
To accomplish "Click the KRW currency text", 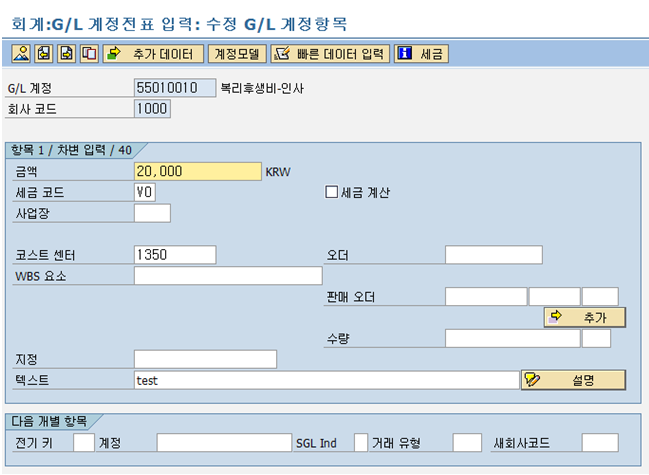I will point(278,172).
